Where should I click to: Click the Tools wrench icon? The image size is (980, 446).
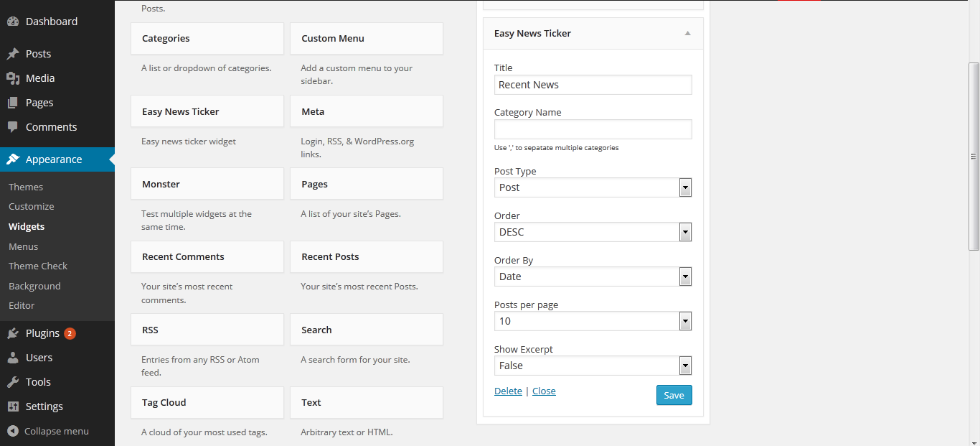(13, 382)
